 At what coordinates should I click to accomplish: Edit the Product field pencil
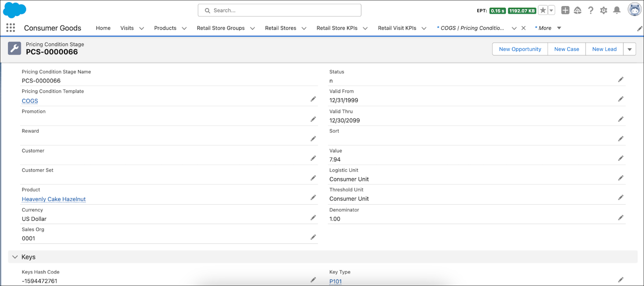click(x=313, y=197)
